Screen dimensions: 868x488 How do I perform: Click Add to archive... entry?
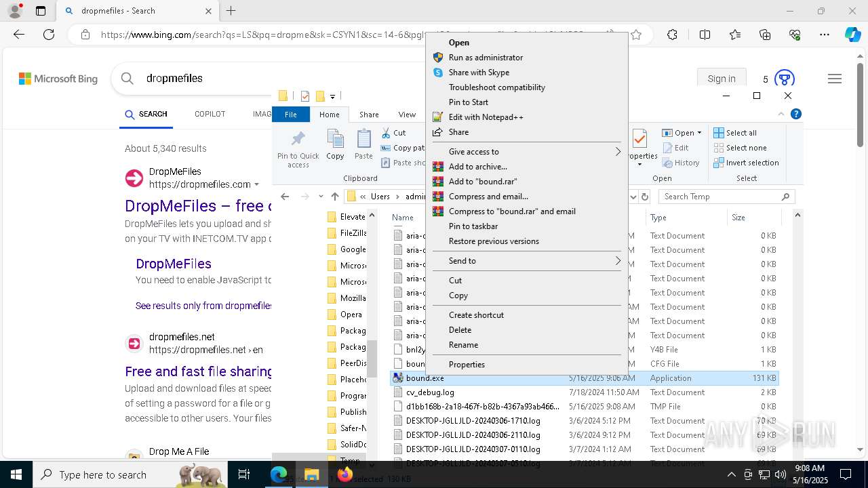click(x=477, y=167)
